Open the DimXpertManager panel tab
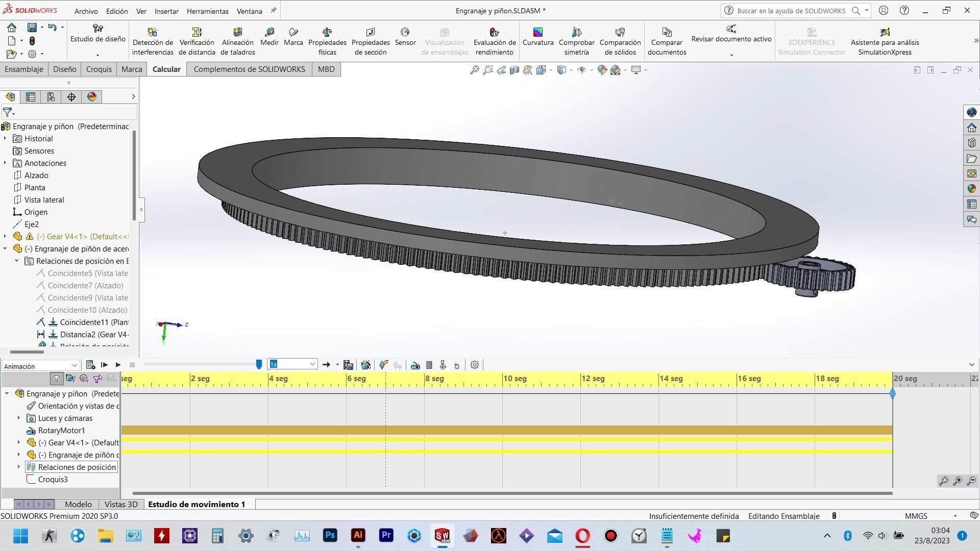Screen dimensions: 980x551 [x=71, y=97]
